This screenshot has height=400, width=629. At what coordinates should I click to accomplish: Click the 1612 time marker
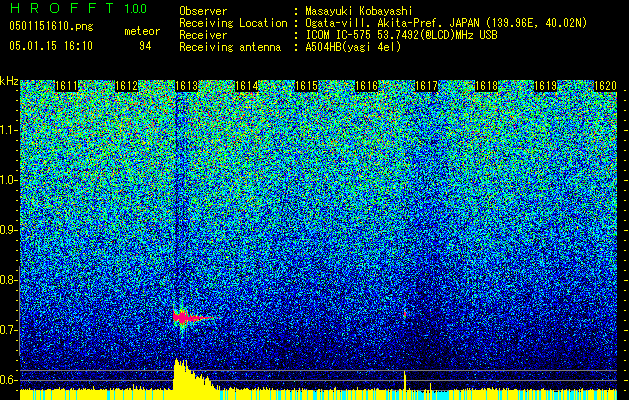pyautogui.click(x=126, y=86)
